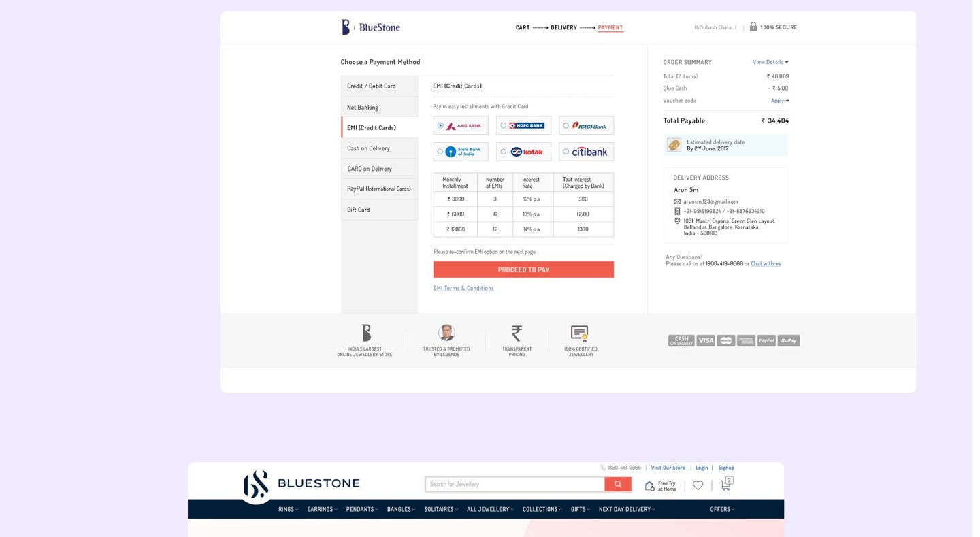Open the Earrings menu dropdown

click(x=323, y=509)
